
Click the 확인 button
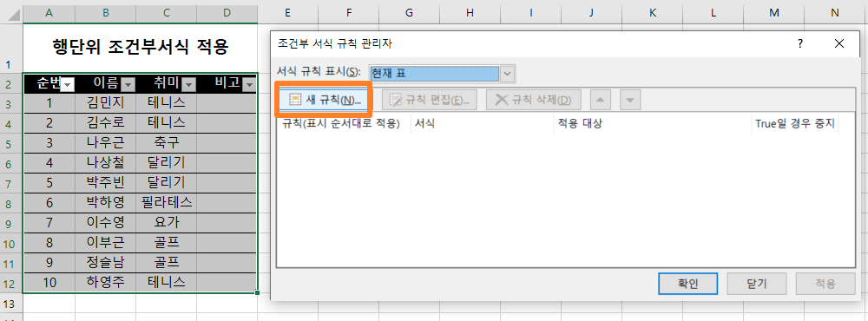click(688, 284)
